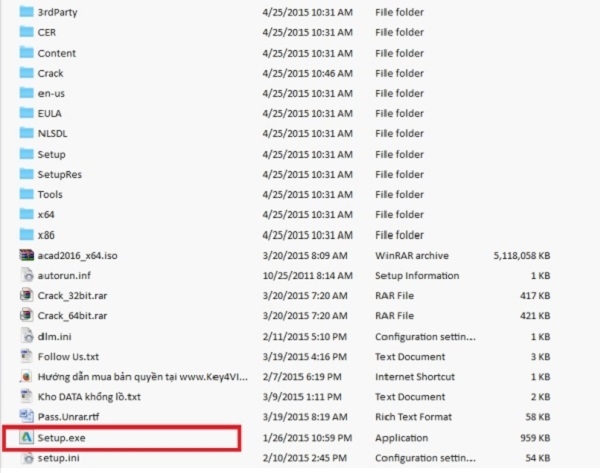
Task: Select the Pass.Unrar.rtf document icon
Action: pyautogui.click(x=26, y=416)
